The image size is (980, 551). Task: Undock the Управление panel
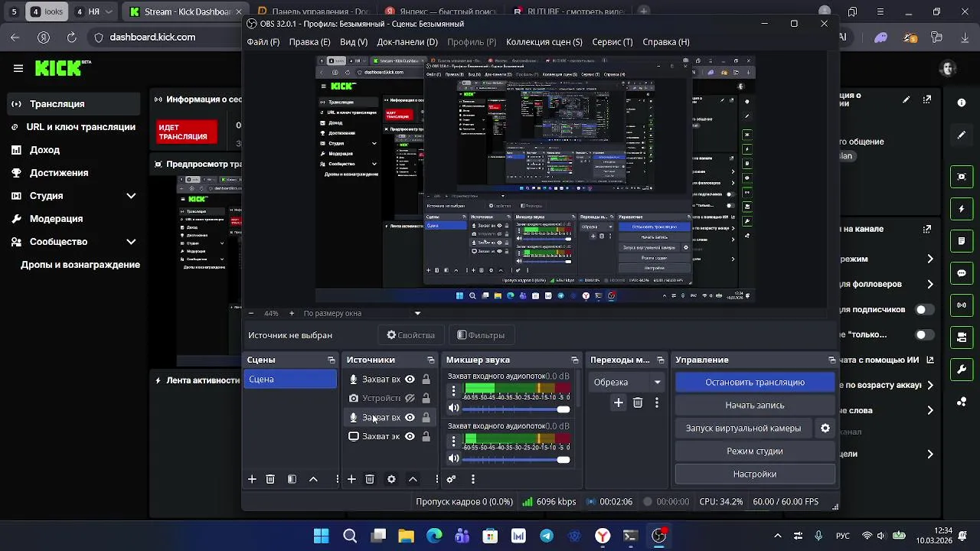point(832,360)
